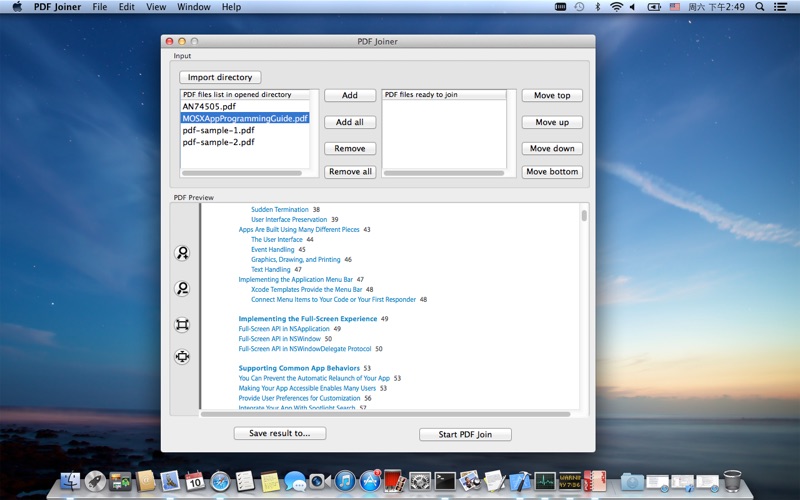Click the Time Machine menu bar icon
The image size is (800, 500).
click(579, 7)
